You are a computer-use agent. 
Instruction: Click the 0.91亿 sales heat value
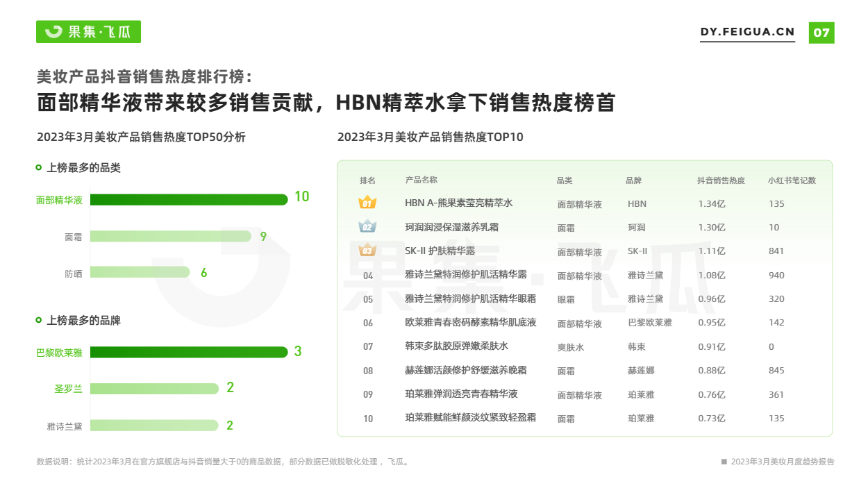(711, 347)
